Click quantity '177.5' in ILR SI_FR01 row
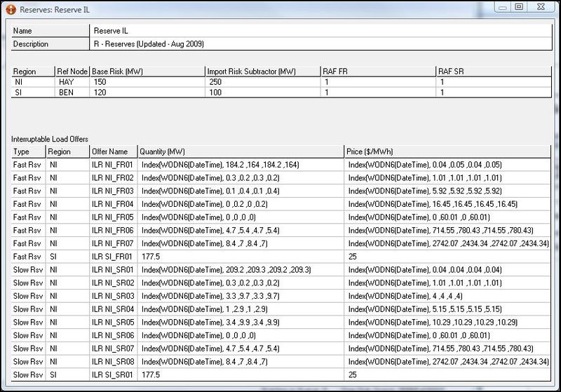 [x=241, y=257]
